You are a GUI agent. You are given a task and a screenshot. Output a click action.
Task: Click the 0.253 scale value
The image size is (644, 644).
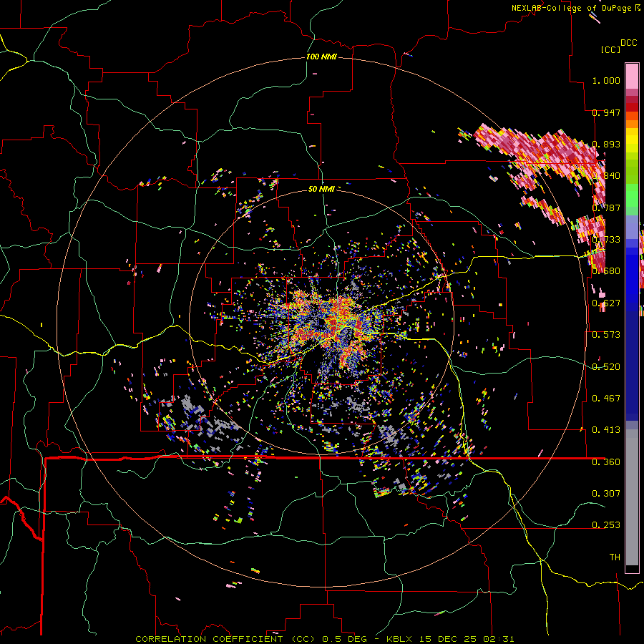pos(606,525)
